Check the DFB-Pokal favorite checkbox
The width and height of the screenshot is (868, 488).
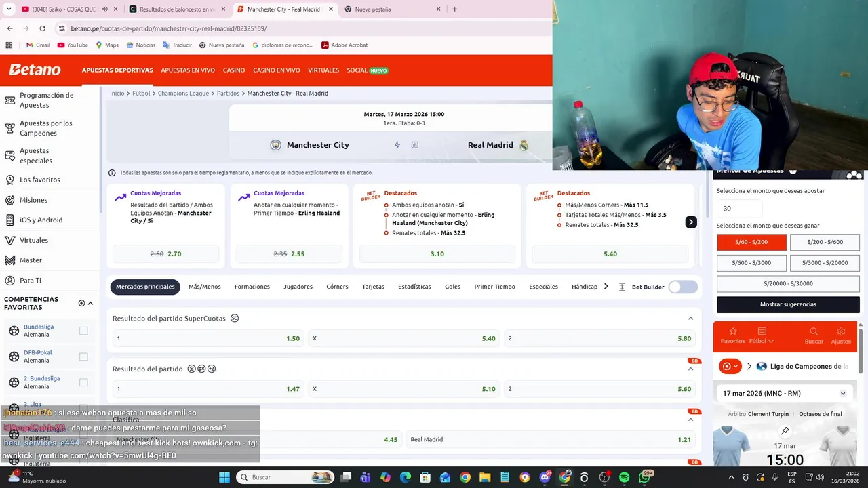pos(83,357)
